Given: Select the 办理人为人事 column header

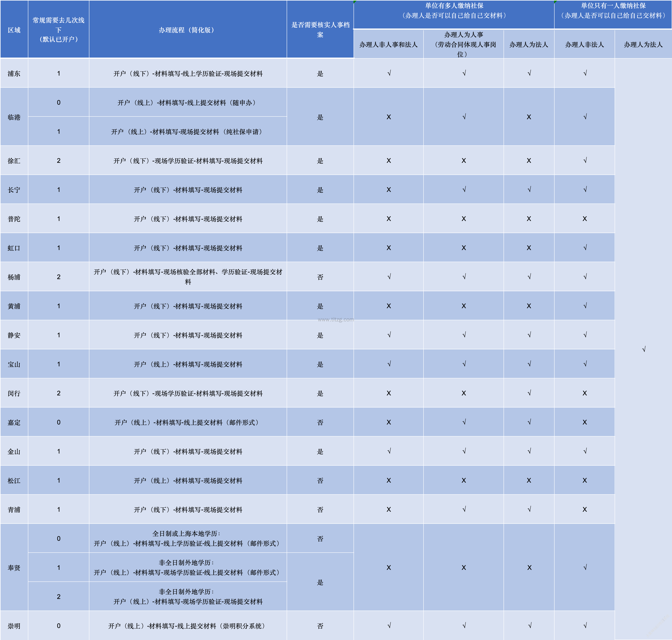Looking at the screenshot, I should tap(463, 44).
